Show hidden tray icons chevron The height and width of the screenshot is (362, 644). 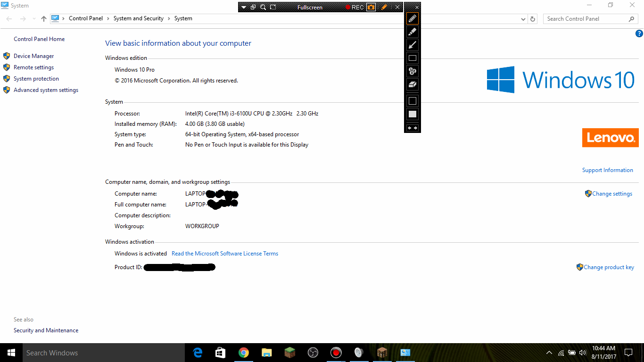tap(549, 353)
